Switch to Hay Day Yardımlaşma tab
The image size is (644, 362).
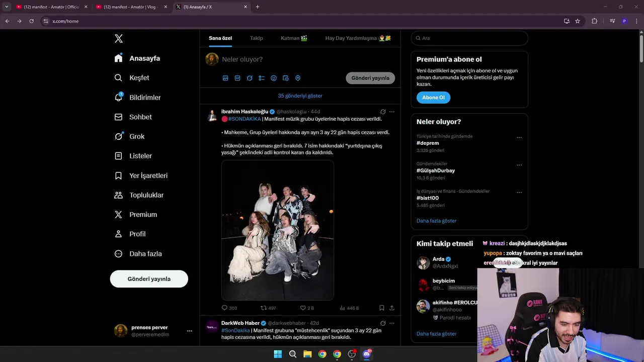click(x=358, y=38)
